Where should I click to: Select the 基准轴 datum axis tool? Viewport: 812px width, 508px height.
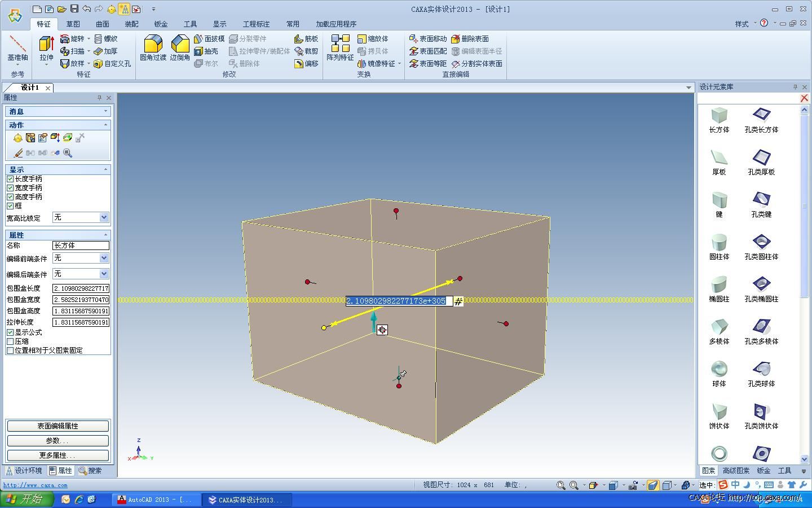(x=17, y=48)
